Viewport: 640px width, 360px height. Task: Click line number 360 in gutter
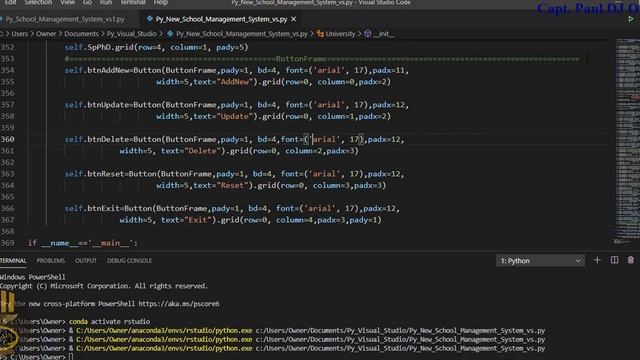pyautogui.click(x=7, y=139)
